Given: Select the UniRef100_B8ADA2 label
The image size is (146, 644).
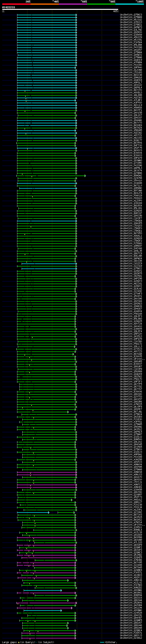Looking at the screenshot, I should (131, 175).
